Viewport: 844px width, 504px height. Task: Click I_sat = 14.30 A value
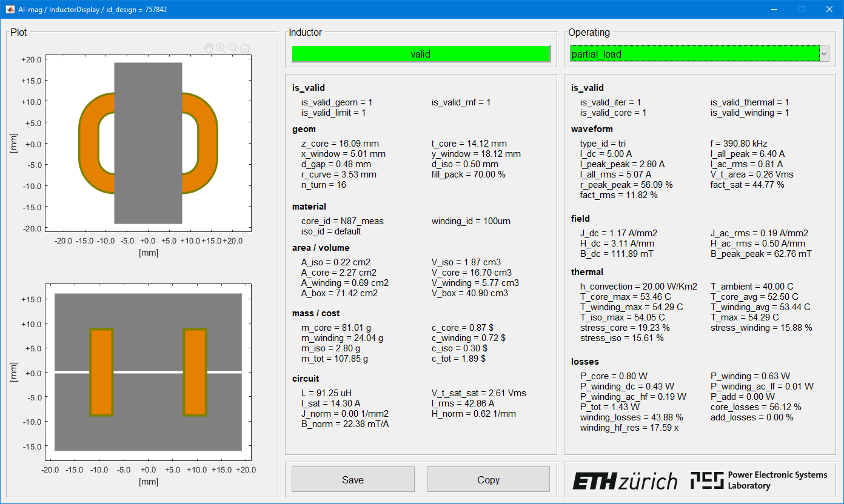click(x=331, y=403)
